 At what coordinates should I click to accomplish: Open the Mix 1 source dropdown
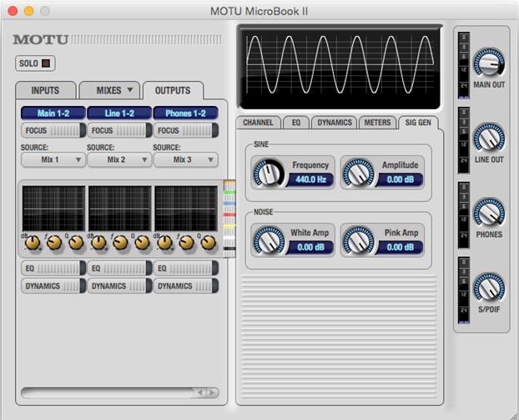[53, 159]
